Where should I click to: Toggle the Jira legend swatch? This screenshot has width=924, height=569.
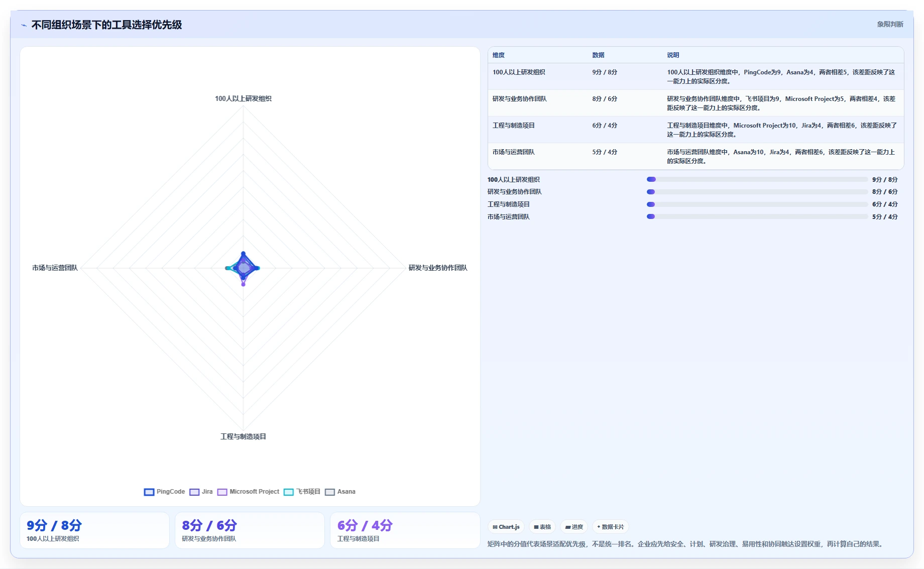click(194, 492)
